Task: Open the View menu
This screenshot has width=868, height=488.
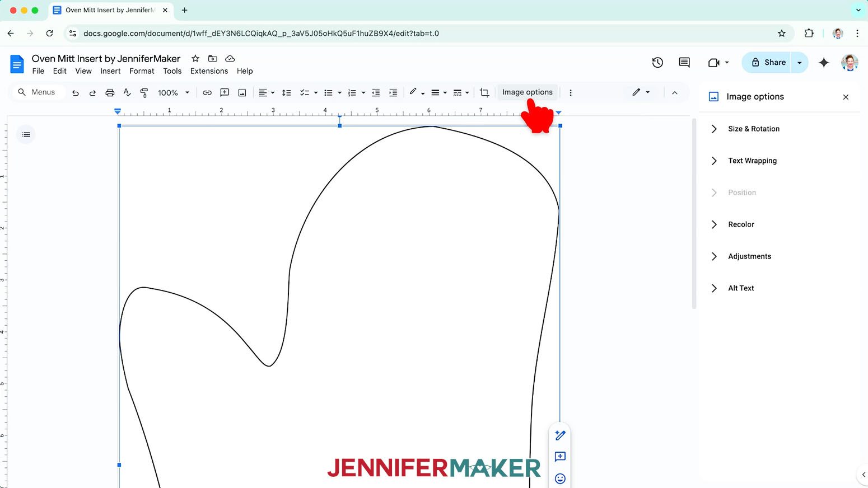Action: click(x=83, y=71)
